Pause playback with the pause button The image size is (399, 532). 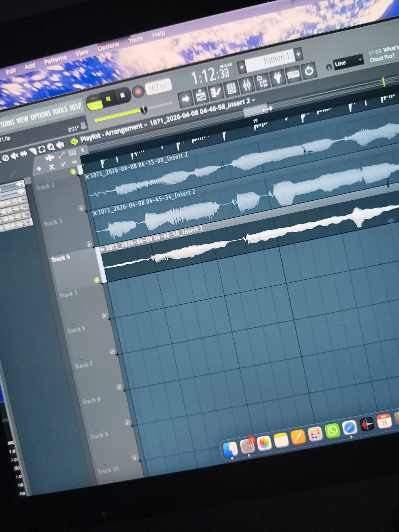(x=108, y=99)
